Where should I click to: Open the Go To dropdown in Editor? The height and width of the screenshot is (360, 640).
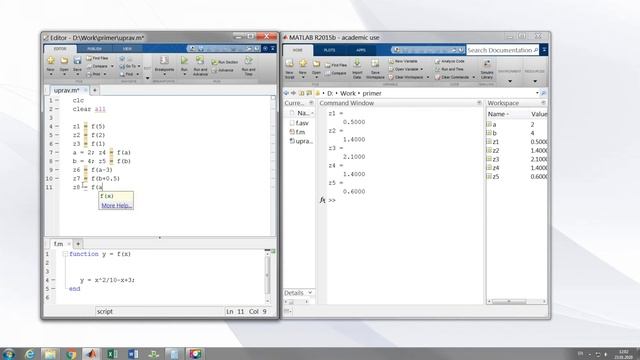pyautogui.click(x=139, y=66)
